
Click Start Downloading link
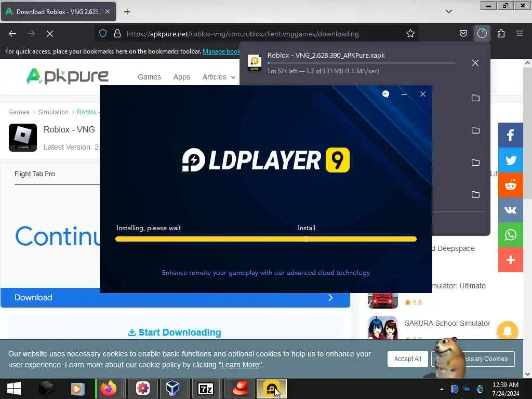[x=175, y=332]
